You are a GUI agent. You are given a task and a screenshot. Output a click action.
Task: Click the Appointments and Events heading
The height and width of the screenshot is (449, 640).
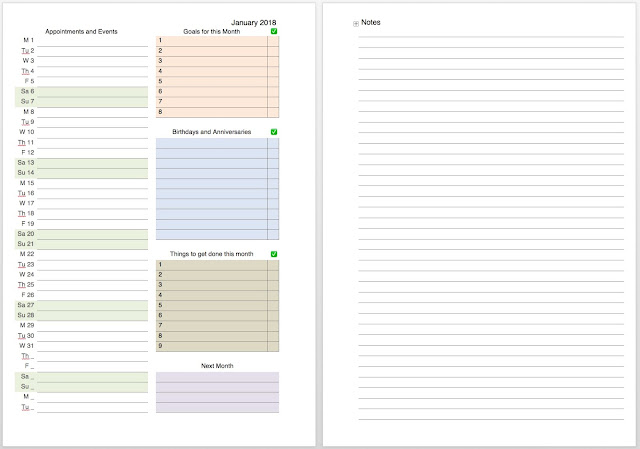pyautogui.click(x=81, y=31)
